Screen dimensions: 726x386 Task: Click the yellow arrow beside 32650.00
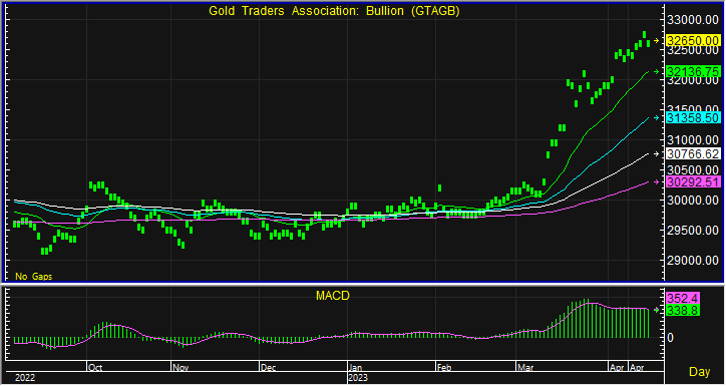coord(656,41)
